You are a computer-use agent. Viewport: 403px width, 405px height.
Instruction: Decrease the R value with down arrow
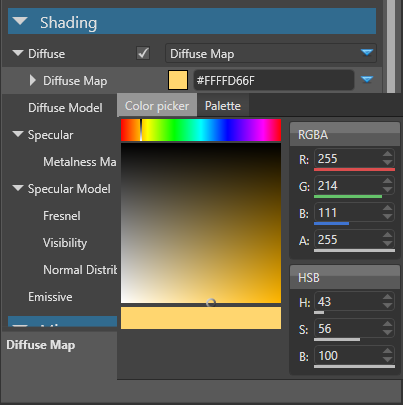pyautogui.click(x=387, y=163)
